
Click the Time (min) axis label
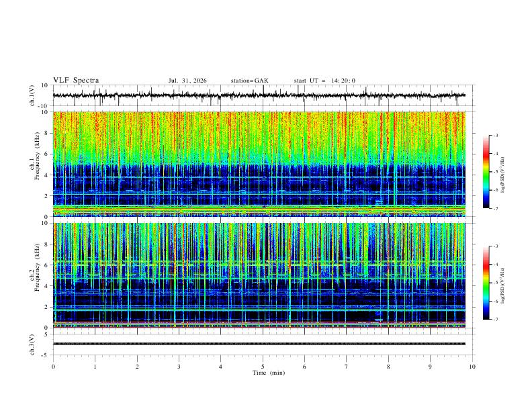point(269,373)
